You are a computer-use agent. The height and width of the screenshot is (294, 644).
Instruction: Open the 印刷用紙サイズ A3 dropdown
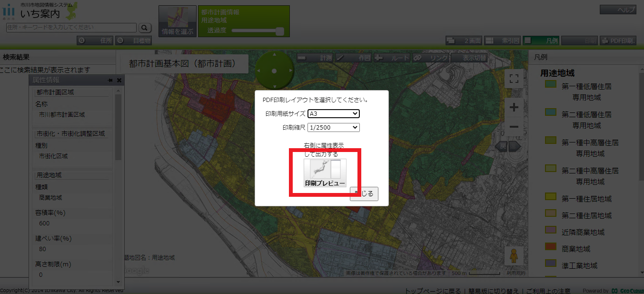tap(333, 114)
